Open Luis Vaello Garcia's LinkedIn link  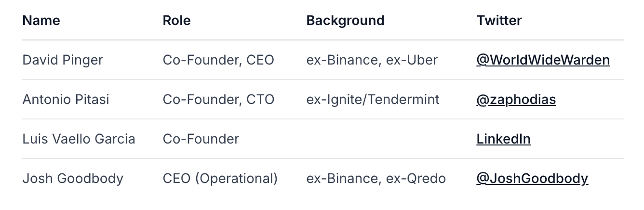point(503,139)
